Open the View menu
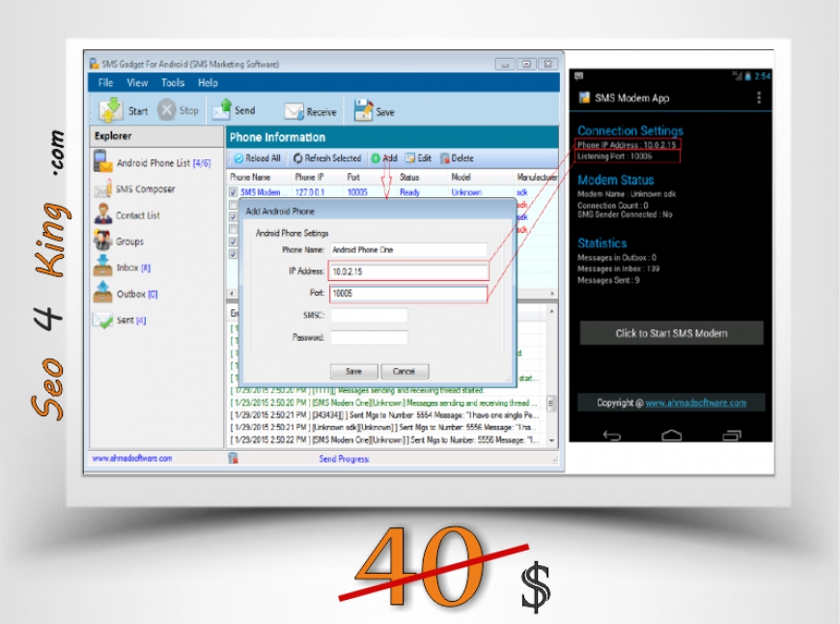The image size is (840, 624). [x=137, y=82]
